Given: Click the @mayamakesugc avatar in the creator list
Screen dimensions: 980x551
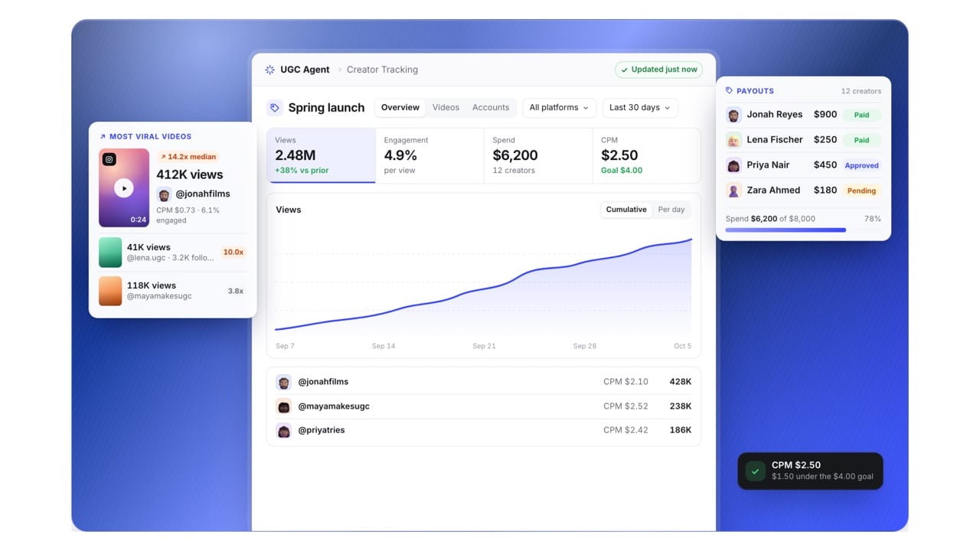Looking at the screenshot, I should pos(284,406).
